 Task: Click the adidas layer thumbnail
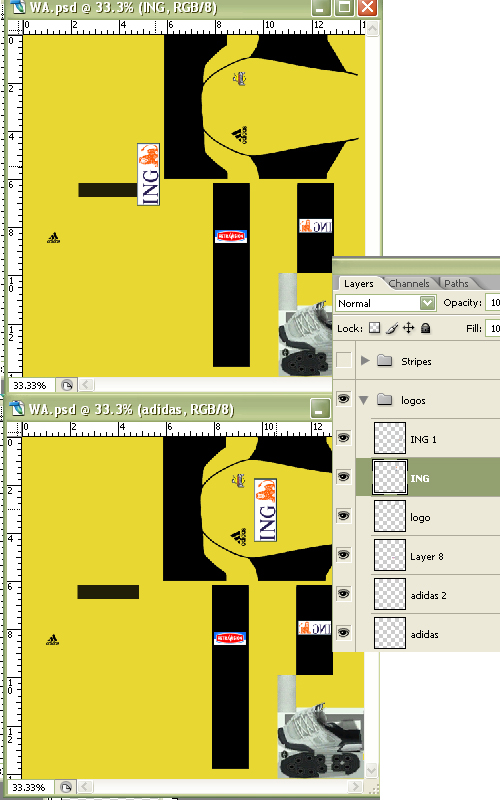[390, 633]
